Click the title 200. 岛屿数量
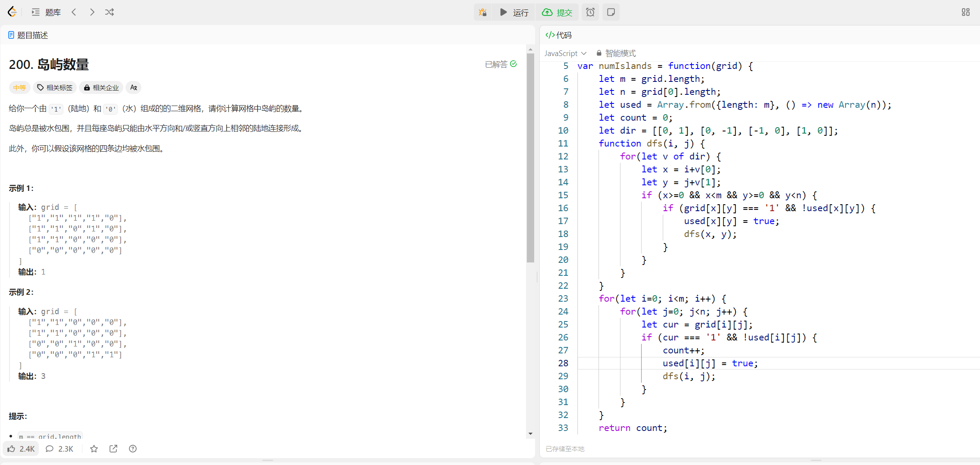 pos(49,64)
